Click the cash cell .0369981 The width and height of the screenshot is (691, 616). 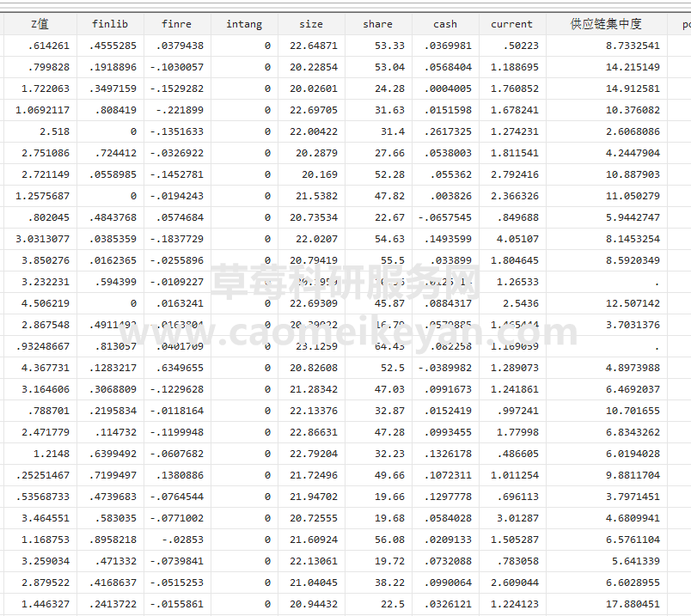coord(445,46)
